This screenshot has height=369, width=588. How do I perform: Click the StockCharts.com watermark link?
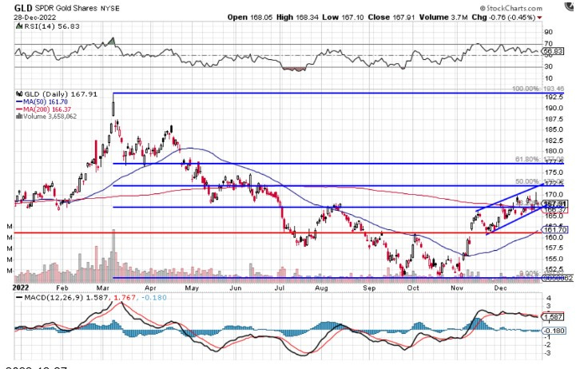[x=511, y=6]
